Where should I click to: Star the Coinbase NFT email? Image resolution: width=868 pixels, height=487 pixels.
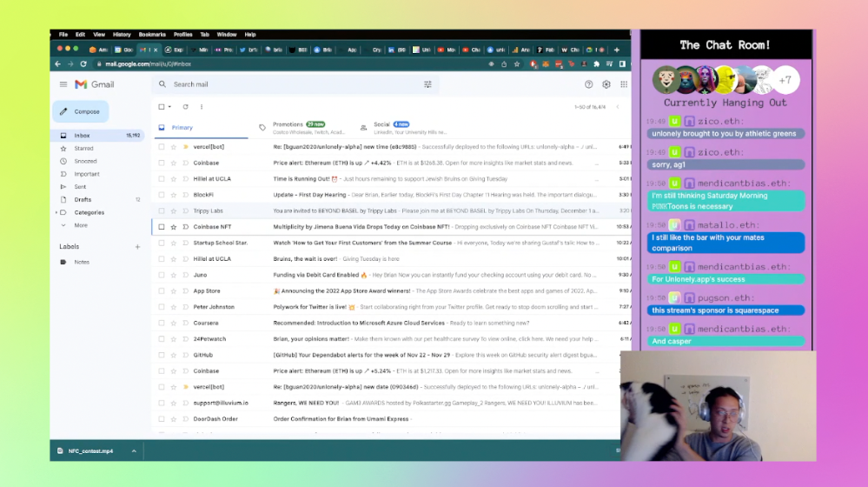click(173, 227)
